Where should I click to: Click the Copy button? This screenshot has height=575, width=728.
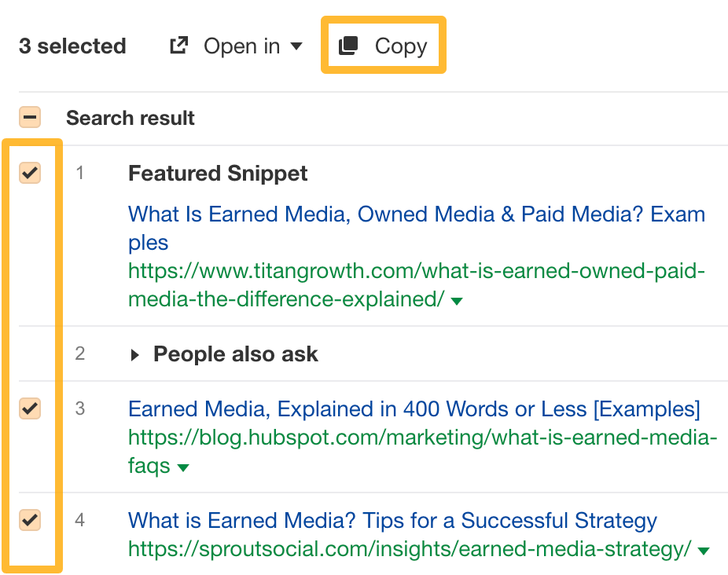click(384, 46)
